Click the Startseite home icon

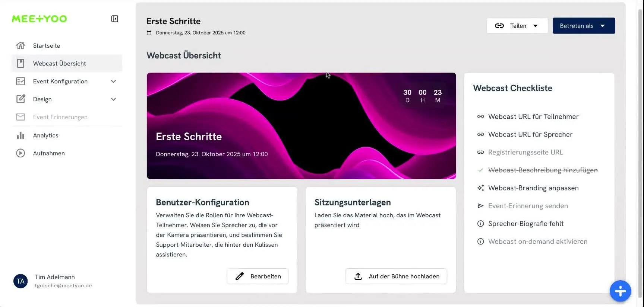tap(20, 45)
